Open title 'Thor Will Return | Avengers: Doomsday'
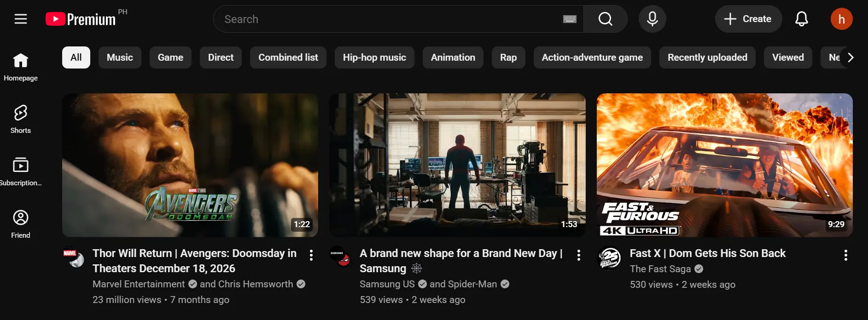The image size is (868, 320). coord(194,261)
